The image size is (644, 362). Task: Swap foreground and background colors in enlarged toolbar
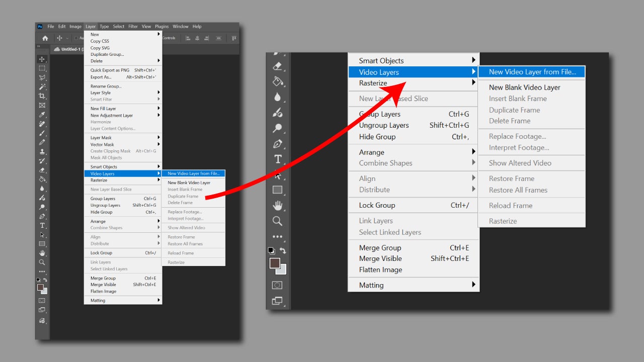283,250
